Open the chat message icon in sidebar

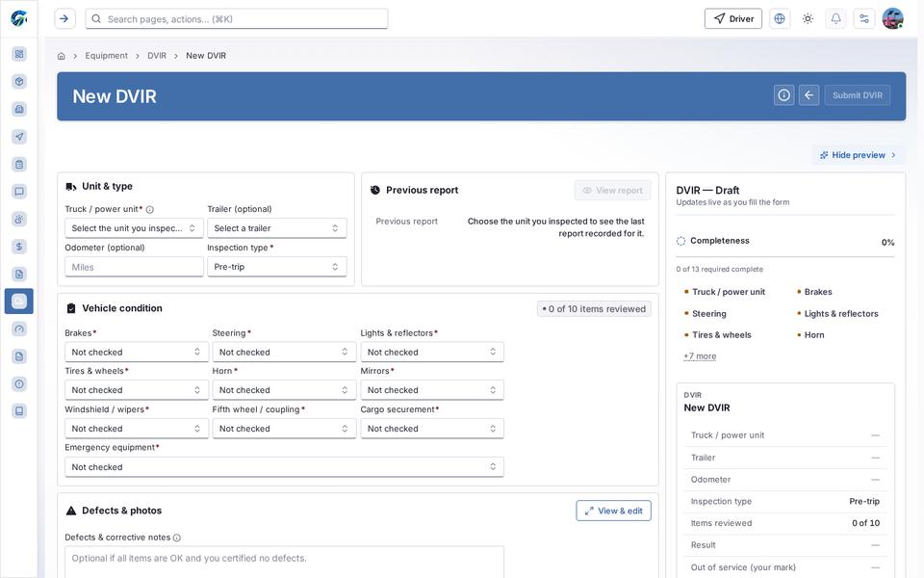point(19,191)
